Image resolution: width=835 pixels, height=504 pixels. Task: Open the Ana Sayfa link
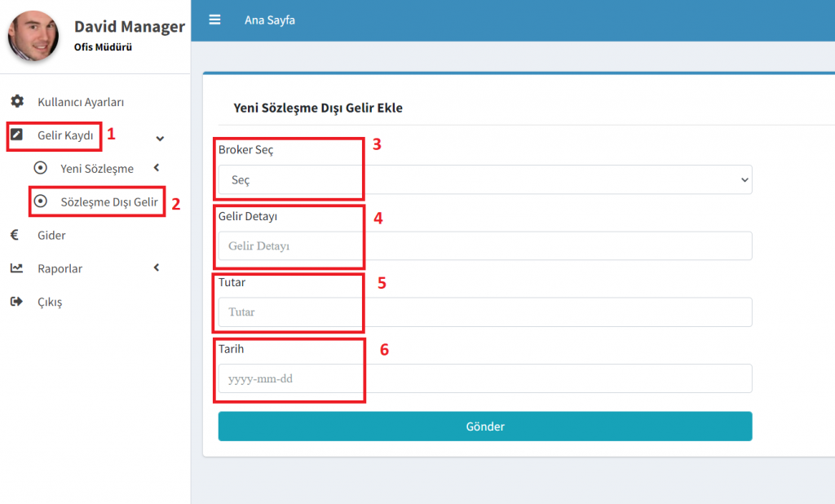point(270,20)
